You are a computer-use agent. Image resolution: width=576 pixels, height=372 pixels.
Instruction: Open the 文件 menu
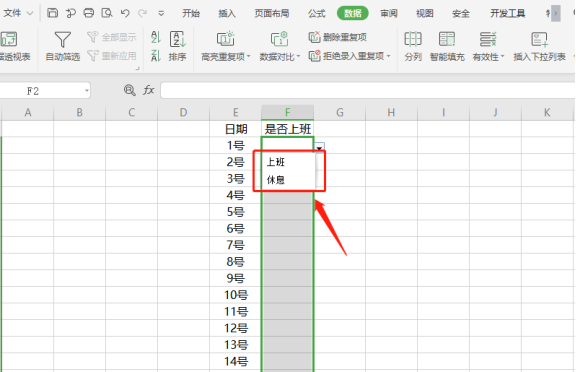pos(18,13)
